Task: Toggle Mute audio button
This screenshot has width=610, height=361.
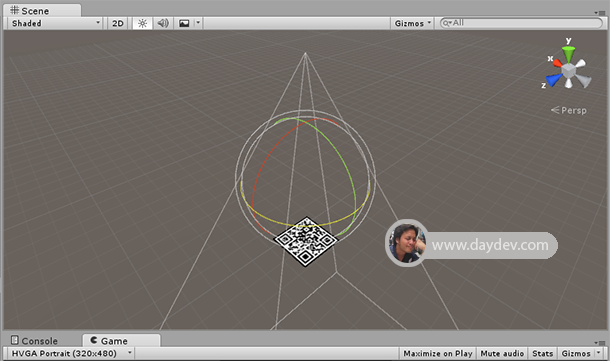Action: tap(502, 354)
